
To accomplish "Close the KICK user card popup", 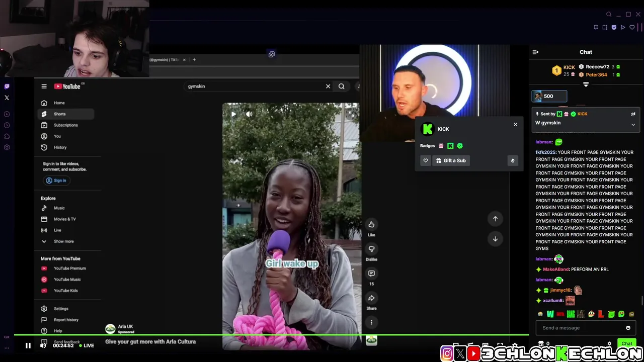I will click(x=515, y=124).
